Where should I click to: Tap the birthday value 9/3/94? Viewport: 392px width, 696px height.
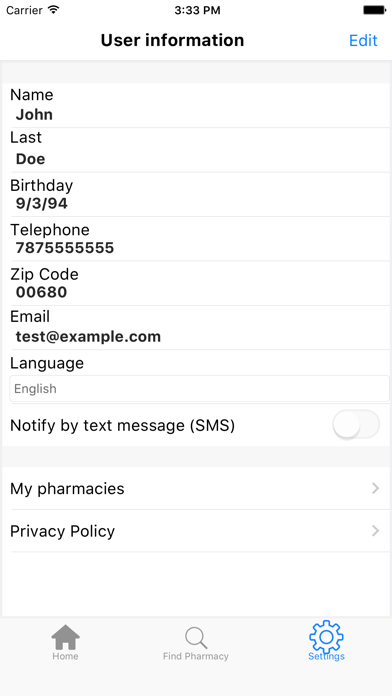tap(42, 203)
